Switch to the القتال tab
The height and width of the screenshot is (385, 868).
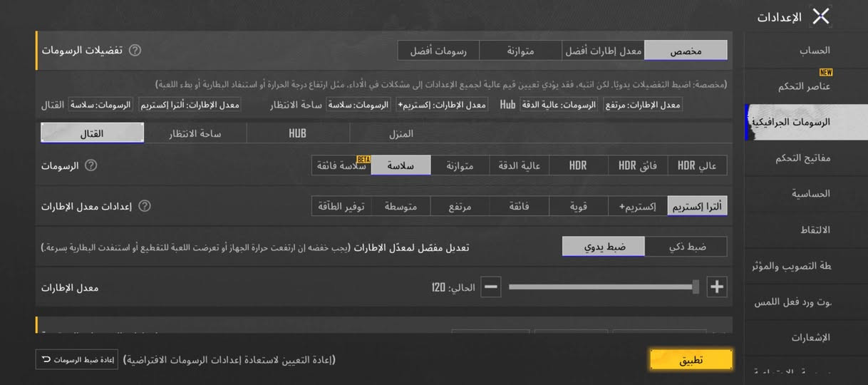click(x=93, y=133)
